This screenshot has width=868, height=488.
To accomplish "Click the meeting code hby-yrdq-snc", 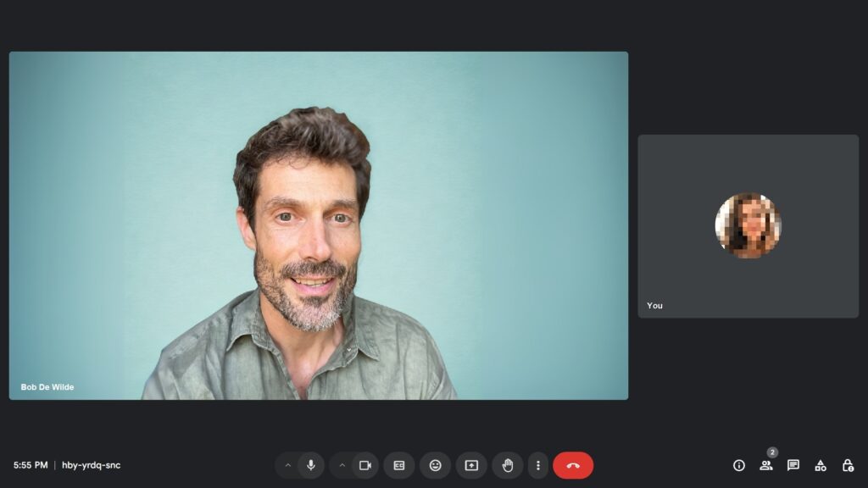I will pos(91,465).
